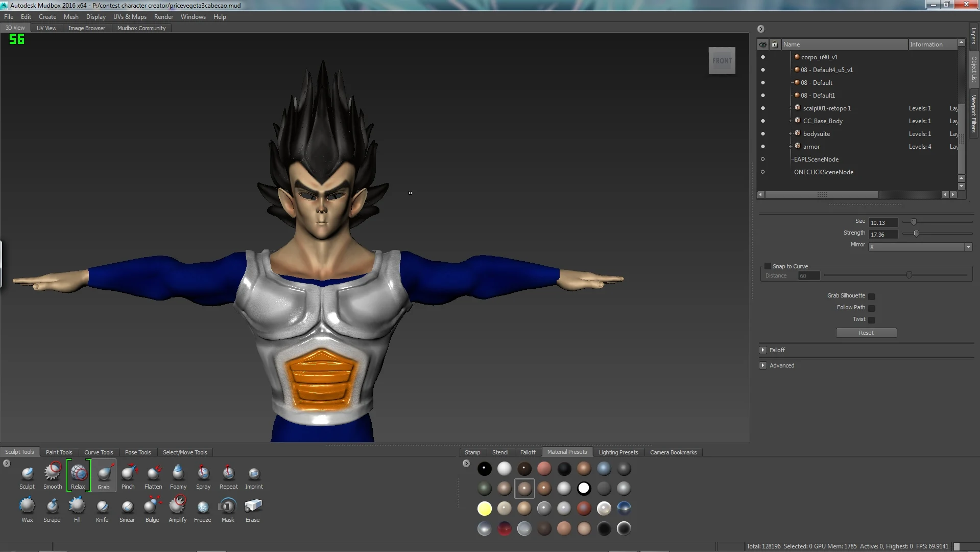Click the Information column header
Image resolution: width=980 pixels, height=552 pixels.
(x=933, y=44)
